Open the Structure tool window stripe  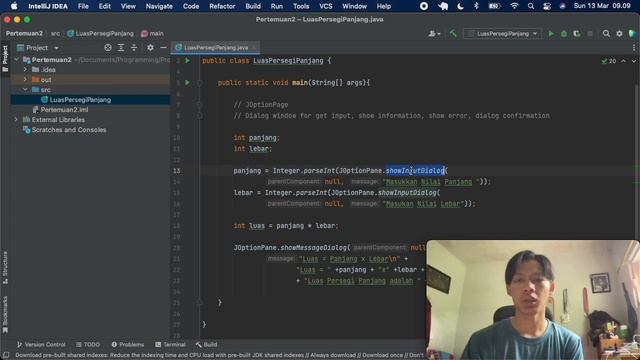5,268
